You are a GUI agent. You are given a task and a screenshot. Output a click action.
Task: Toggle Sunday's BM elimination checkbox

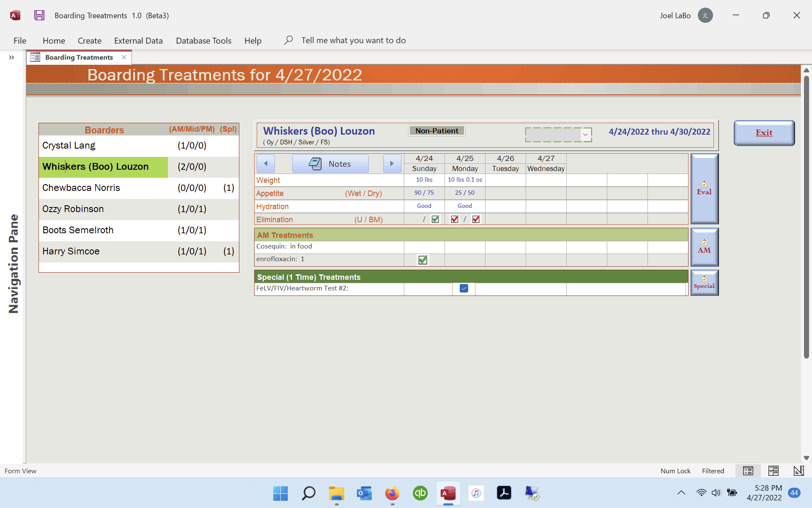[435, 219]
